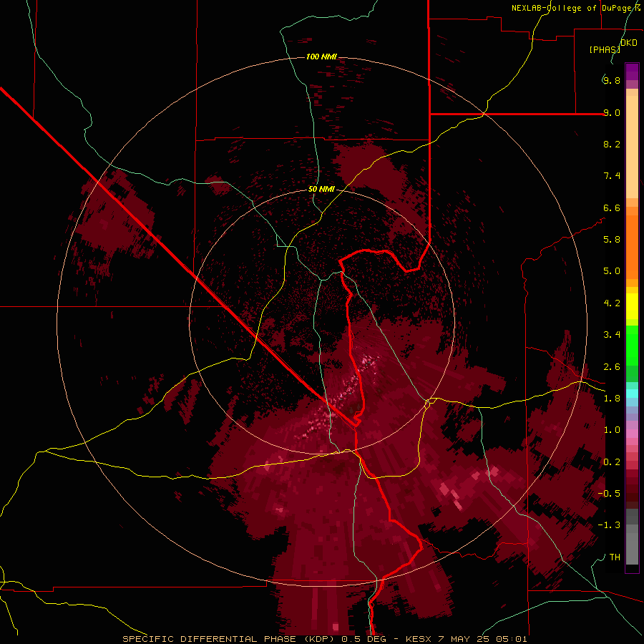The height and width of the screenshot is (644, 644).
Task: Click the 7.4 scale label
Action: (x=612, y=176)
